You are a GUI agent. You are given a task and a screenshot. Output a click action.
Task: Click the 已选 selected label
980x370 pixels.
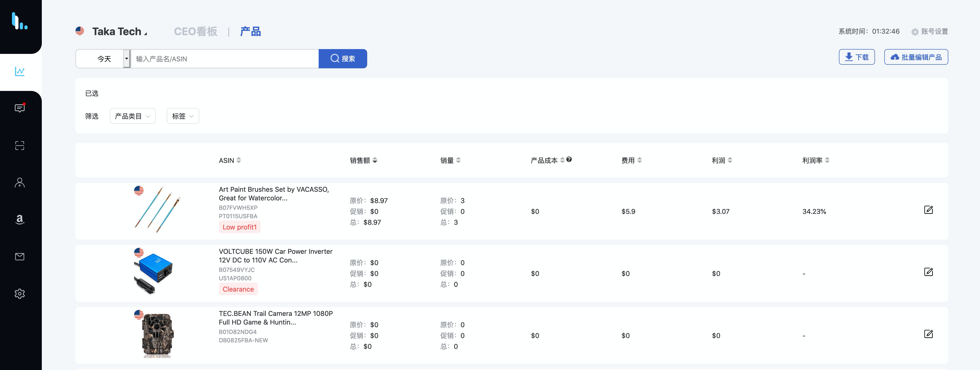pos(92,93)
